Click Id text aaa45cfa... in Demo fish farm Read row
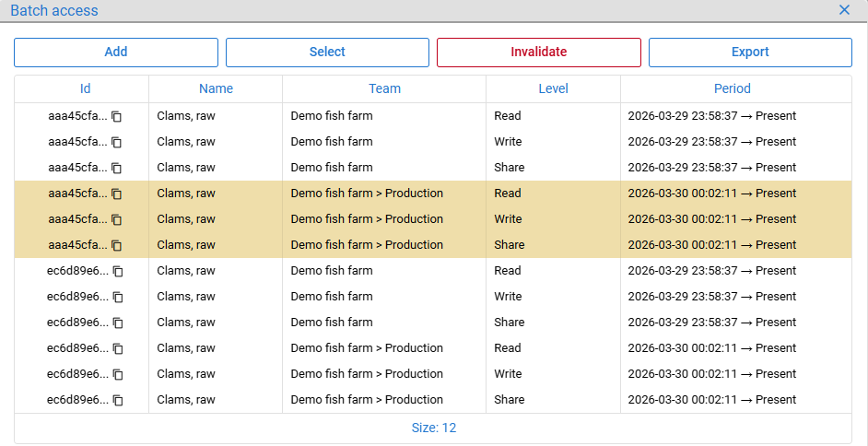The height and width of the screenshot is (446, 868). coord(78,116)
